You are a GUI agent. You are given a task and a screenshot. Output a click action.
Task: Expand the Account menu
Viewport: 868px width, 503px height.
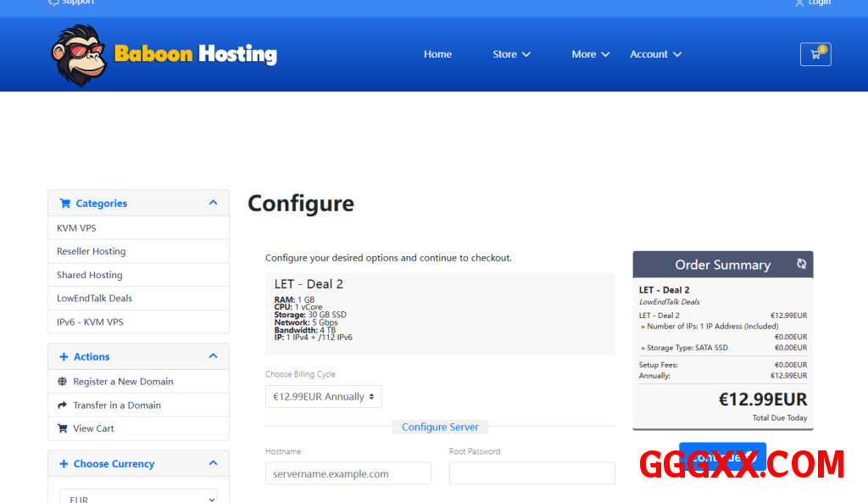[655, 54]
